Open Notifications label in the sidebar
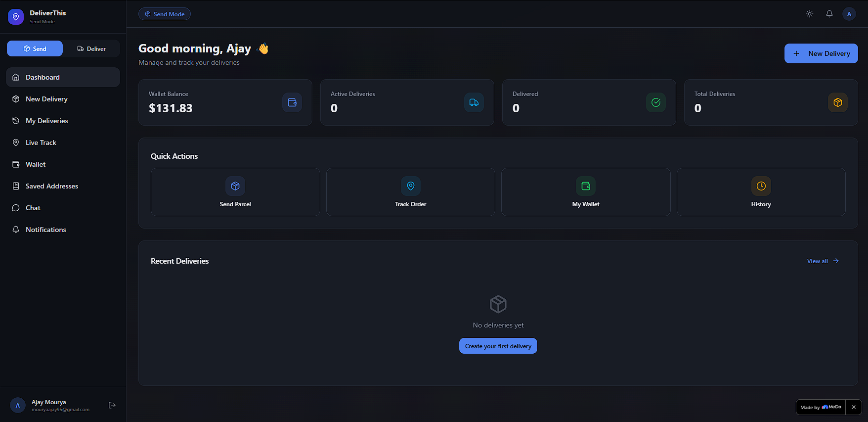 pyautogui.click(x=46, y=230)
